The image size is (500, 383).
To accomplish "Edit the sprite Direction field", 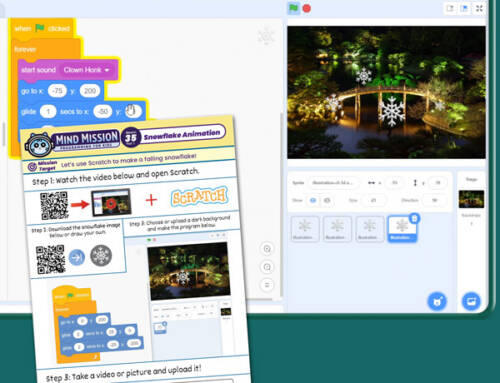I will 435,200.
